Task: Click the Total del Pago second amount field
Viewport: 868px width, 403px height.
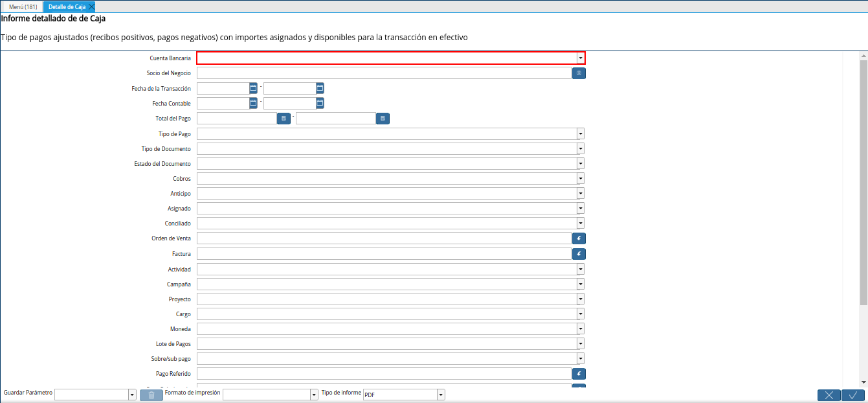Action: point(336,119)
